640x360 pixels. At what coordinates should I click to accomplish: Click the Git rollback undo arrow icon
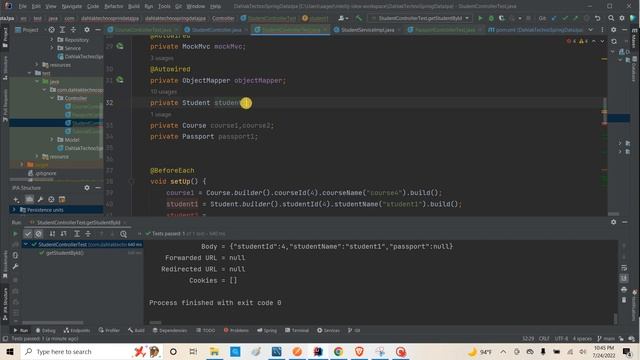(598, 18)
